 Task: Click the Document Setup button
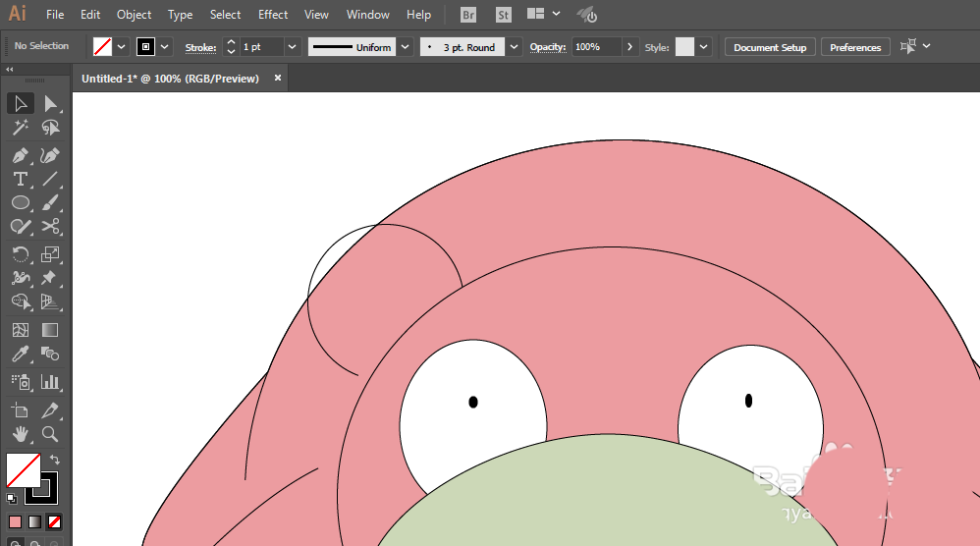point(770,47)
